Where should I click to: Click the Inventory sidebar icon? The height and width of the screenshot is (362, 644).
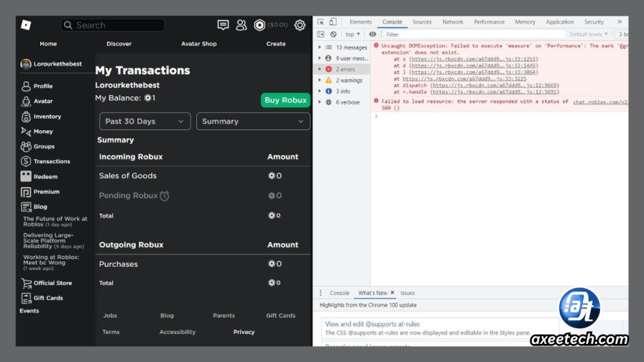[x=26, y=117]
